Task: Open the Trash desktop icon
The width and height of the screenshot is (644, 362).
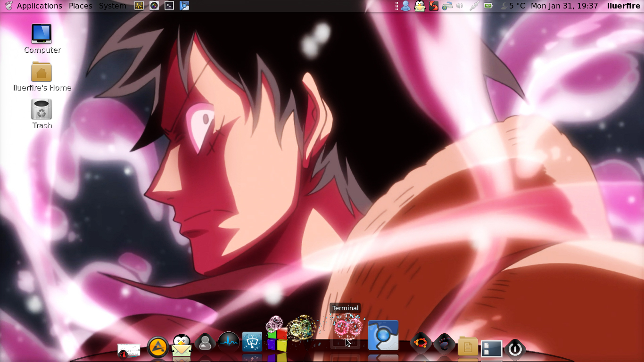Action: 42,114
